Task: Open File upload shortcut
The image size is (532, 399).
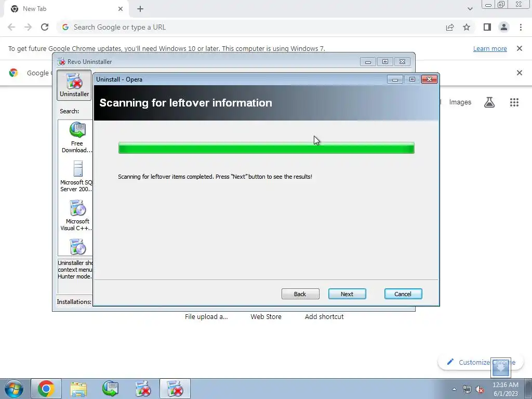Action: coord(206,316)
